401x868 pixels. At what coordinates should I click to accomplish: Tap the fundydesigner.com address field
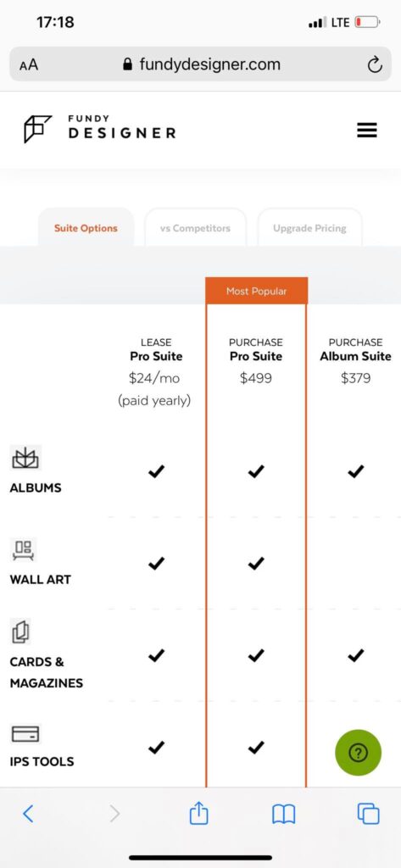click(200, 64)
